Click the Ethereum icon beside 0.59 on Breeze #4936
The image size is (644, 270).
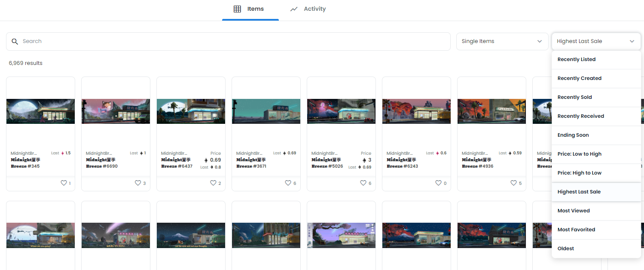pyautogui.click(x=510, y=153)
